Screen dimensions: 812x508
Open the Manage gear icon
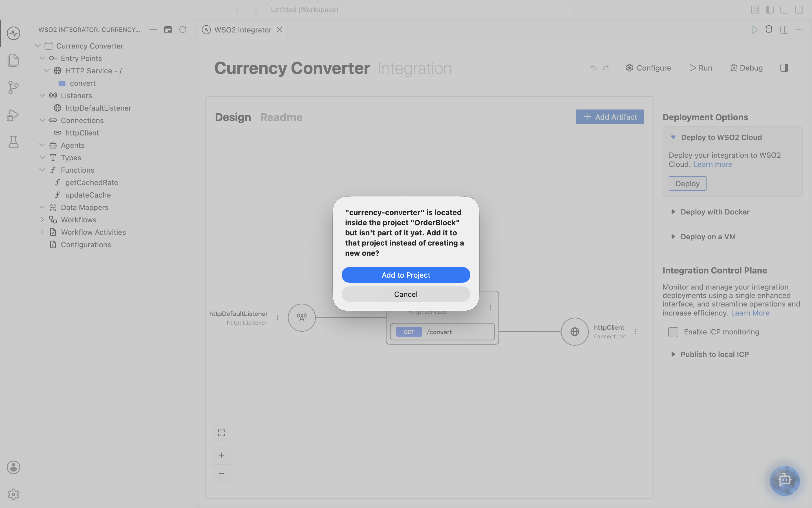14,494
